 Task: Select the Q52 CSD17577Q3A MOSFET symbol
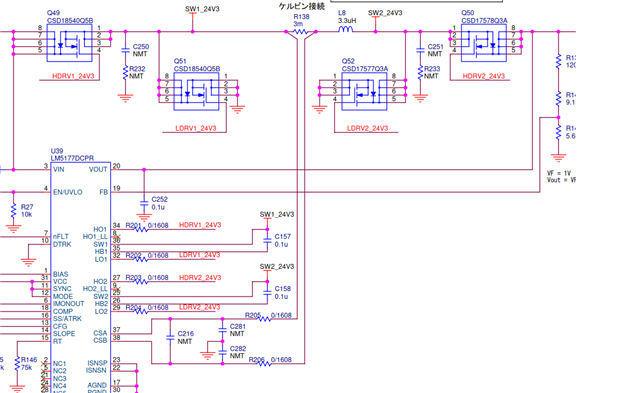click(364, 91)
